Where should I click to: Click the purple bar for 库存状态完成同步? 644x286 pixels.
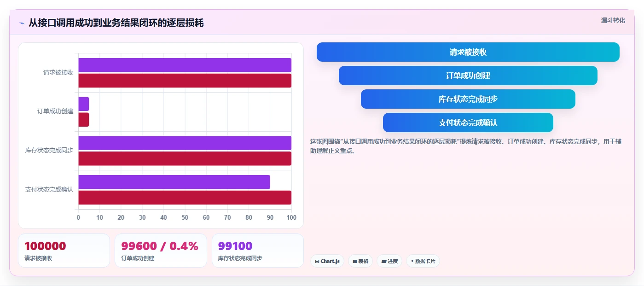coord(185,143)
